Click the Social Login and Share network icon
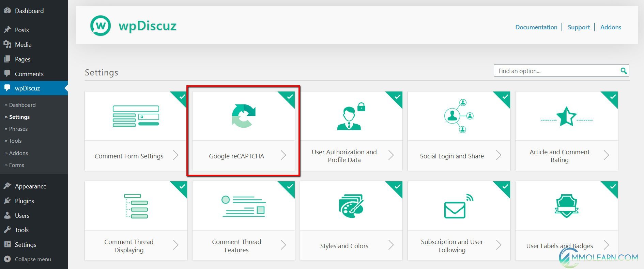Image resolution: width=644 pixels, height=269 pixels. coord(459,116)
